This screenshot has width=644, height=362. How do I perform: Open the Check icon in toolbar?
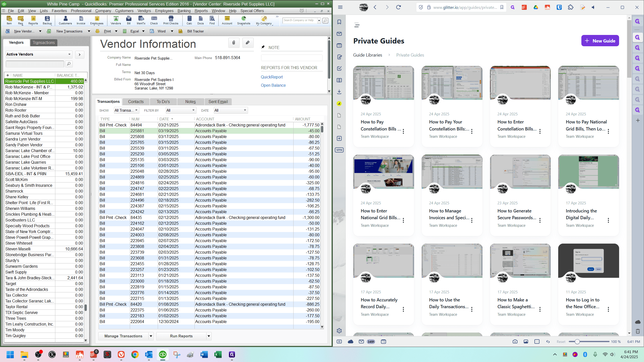click(x=154, y=20)
